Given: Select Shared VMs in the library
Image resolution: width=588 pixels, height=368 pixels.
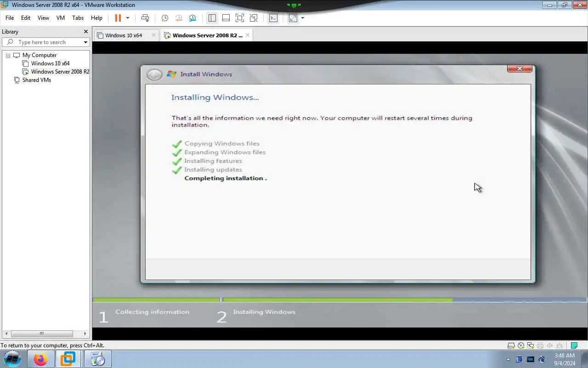Looking at the screenshot, I should coord(36,80).
